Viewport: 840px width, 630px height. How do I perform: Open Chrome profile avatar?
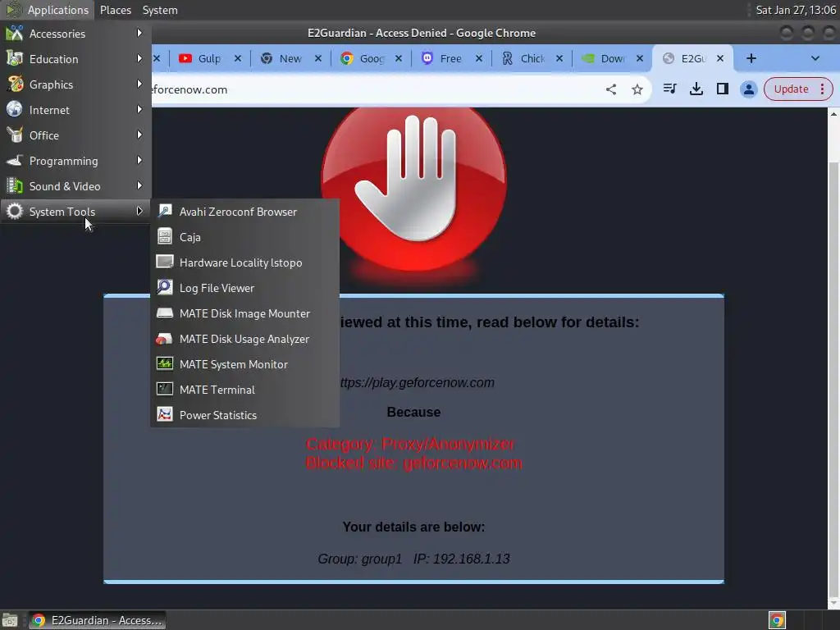click(x=748, y=89)
